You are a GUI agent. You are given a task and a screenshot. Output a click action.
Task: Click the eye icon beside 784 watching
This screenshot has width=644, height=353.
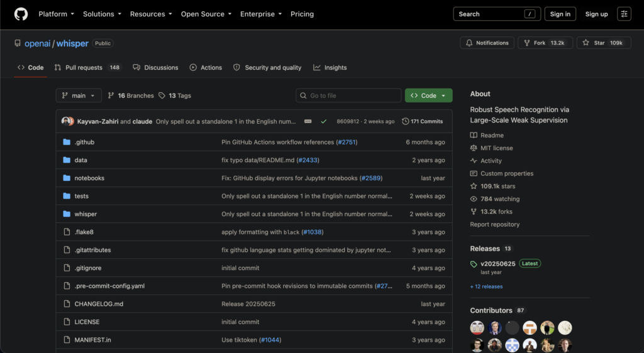click(474, 199)
